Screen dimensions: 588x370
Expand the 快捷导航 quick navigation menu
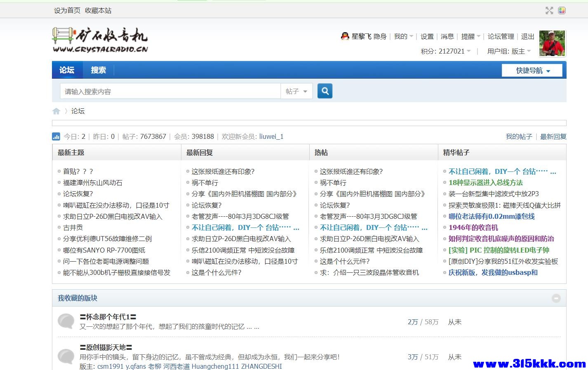point(532,70)
